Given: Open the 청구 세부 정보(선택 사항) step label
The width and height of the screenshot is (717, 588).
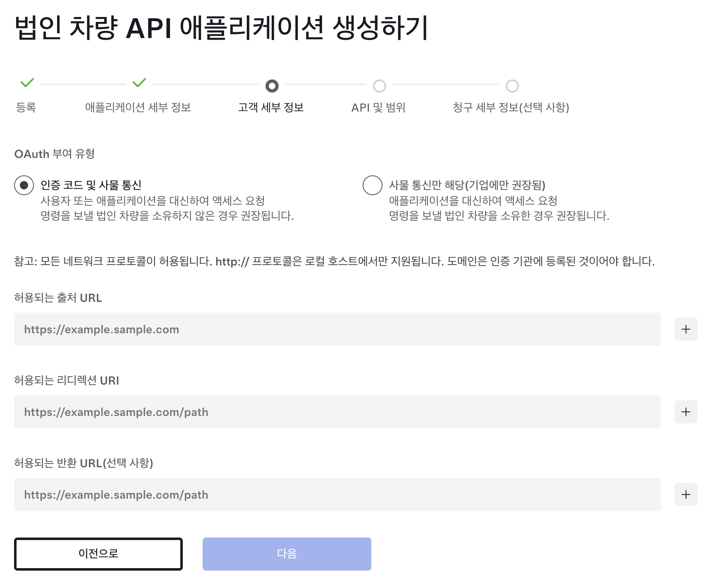Looking at the screenshot, I should coord(511,108).
